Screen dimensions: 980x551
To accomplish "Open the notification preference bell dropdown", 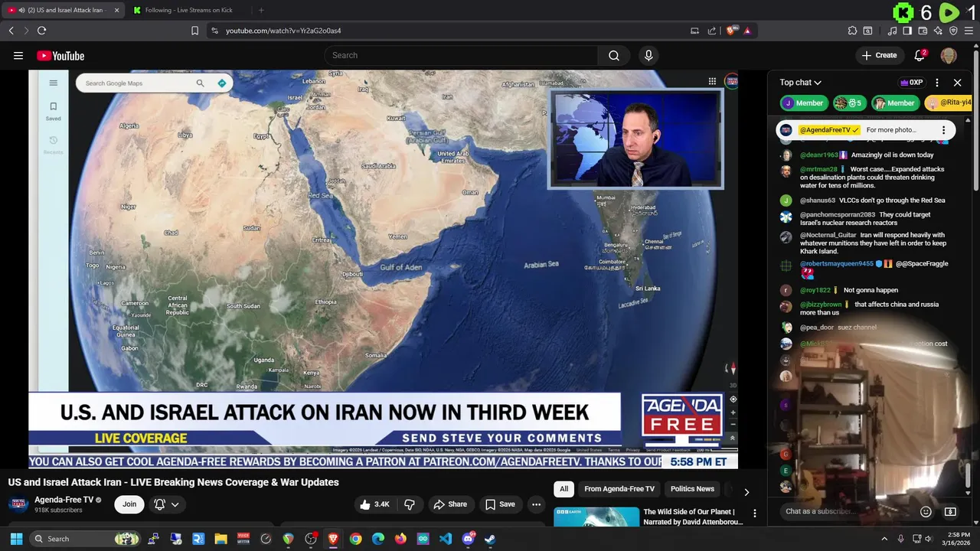I will point(166,504).
